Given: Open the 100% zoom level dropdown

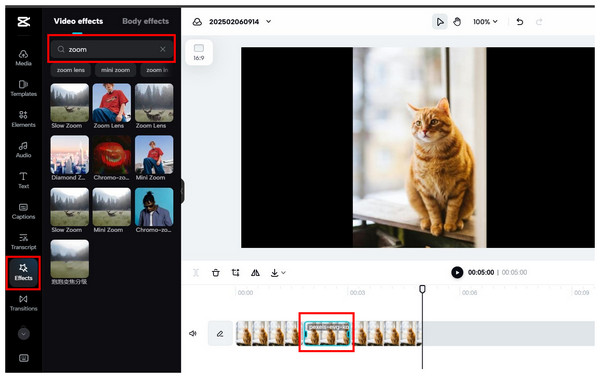Looking at the screenshot, I should [x=485, y=22].
